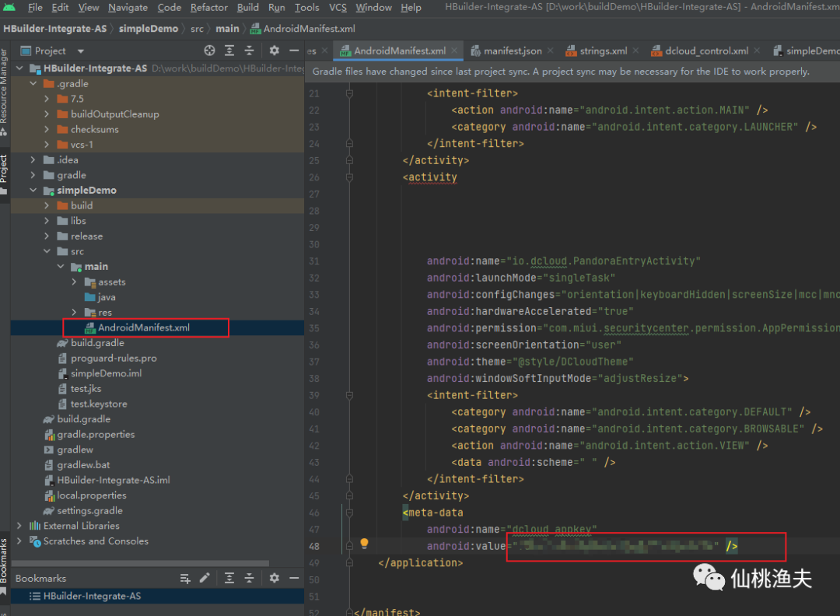
Task: Collapse the simpleDemo module
Action: coord(33,190)
